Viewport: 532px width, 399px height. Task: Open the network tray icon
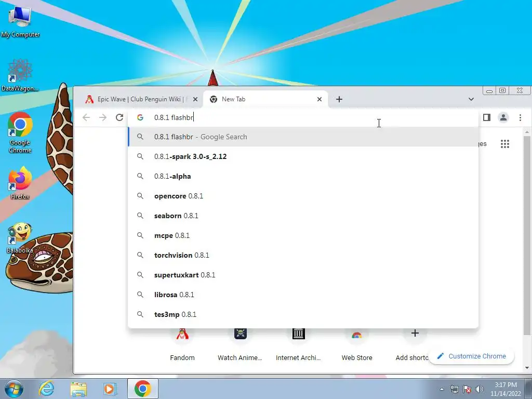coord(454,389)
